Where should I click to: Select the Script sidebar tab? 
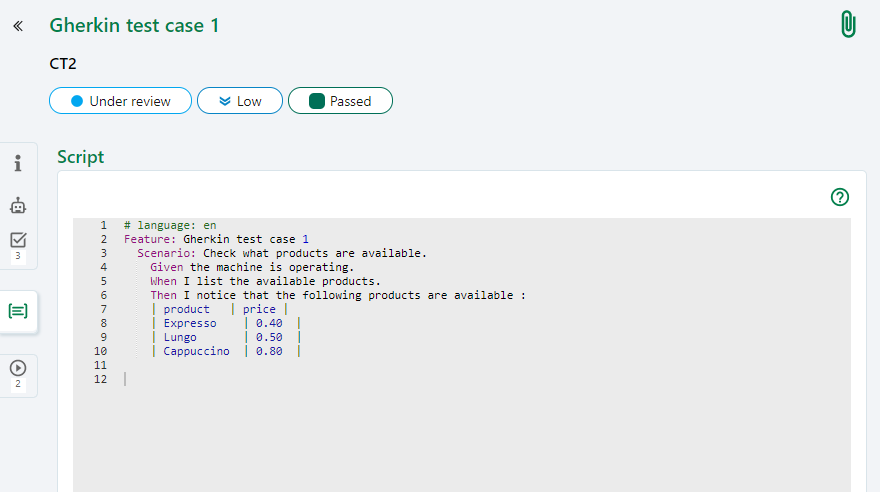coord(18,311)
